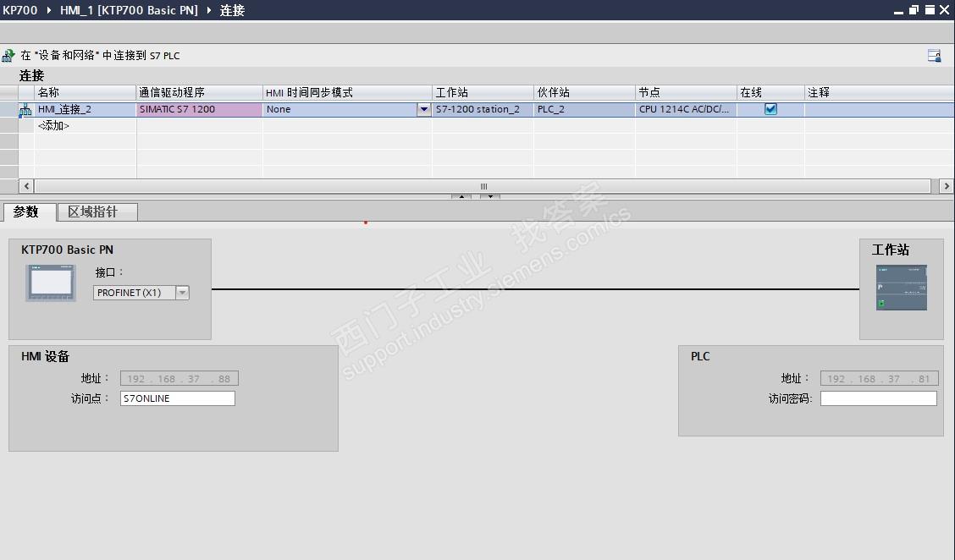Select the CPU 1214C AC/DC node cell
Viewport: 955px width, 560px height.
(686, 110)
